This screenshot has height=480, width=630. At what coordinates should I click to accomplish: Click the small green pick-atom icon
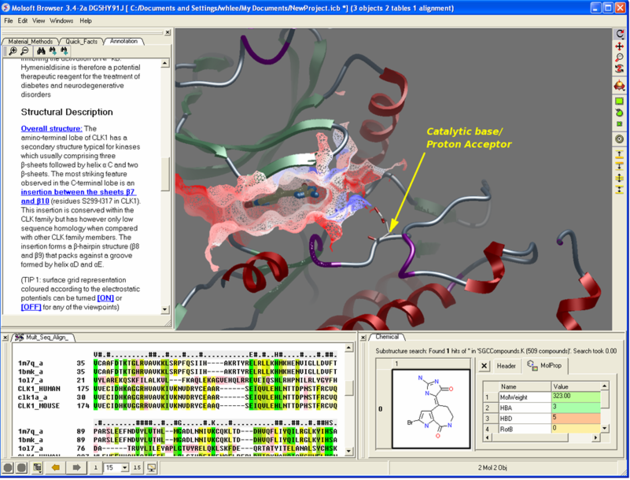point(620,124)
